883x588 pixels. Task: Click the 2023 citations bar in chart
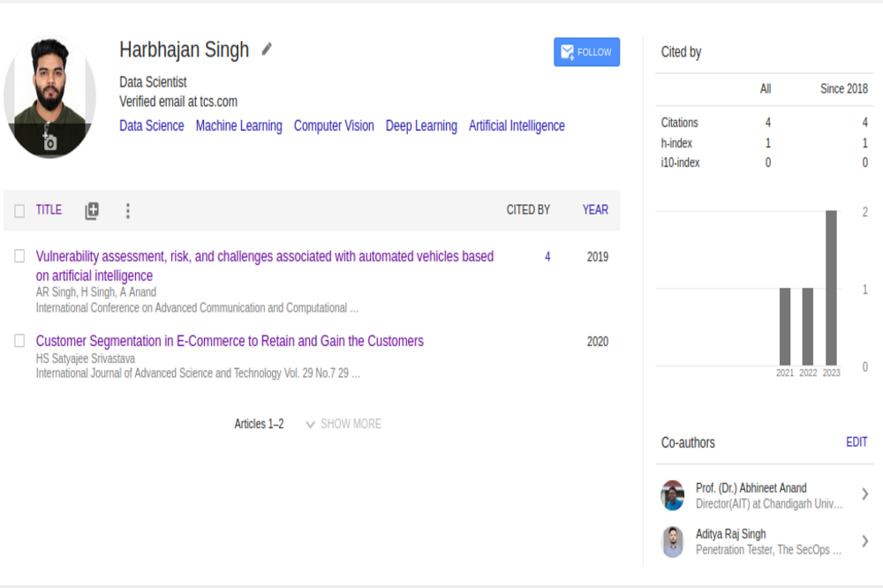pyautogui.click(x=831, y=288)
